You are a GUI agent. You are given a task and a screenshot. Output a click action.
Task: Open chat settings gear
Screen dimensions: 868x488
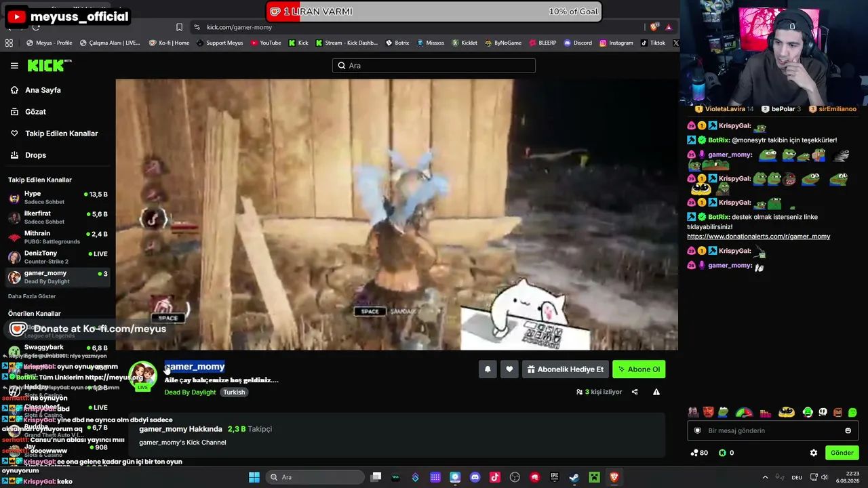tap(814, 453)
